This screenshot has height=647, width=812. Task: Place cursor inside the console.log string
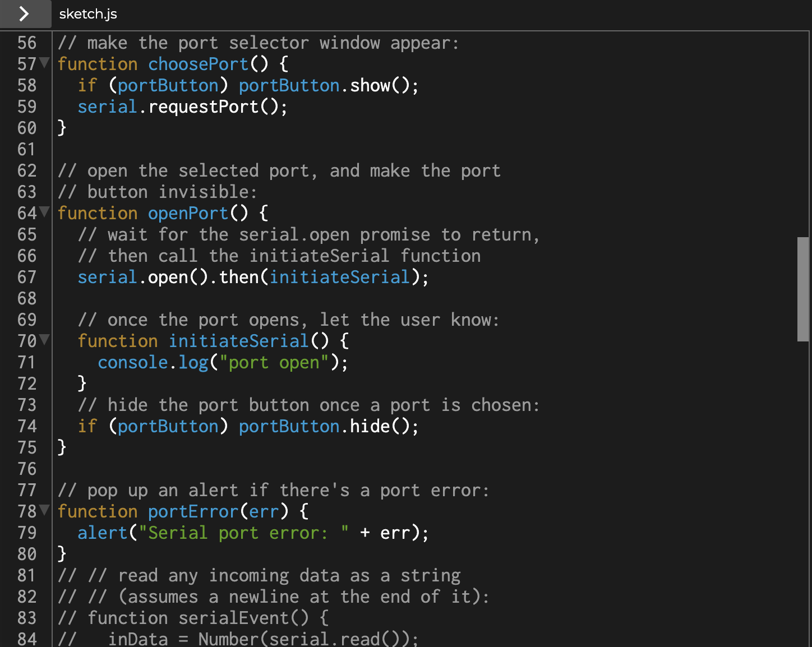click(275, 362)
